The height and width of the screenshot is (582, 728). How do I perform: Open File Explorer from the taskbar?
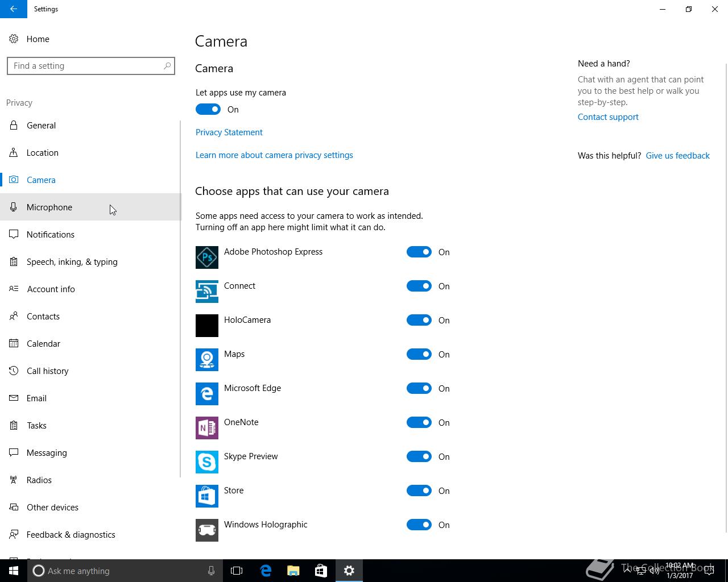[293, 571]
